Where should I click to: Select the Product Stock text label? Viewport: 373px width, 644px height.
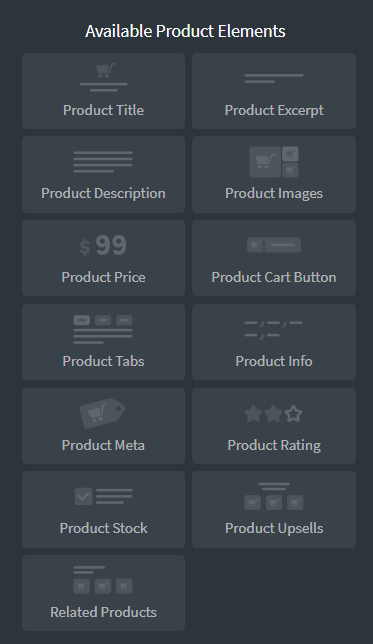104,528
